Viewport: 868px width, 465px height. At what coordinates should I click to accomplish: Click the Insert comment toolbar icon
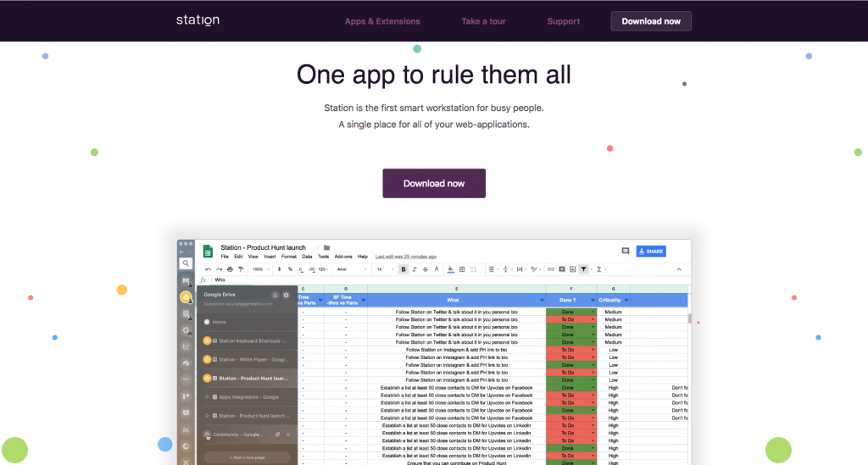(x=562, y=269)
